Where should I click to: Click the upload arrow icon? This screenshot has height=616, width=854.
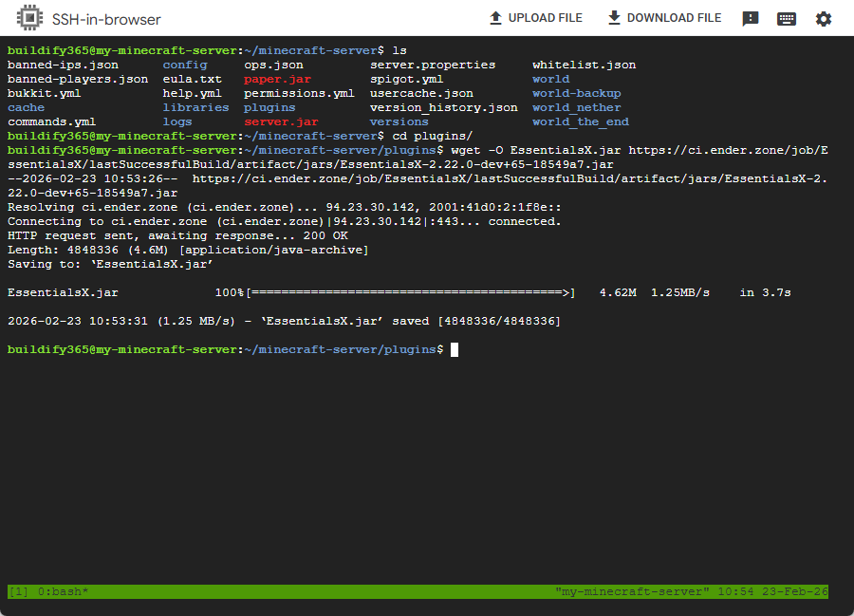tap(495, 18)
